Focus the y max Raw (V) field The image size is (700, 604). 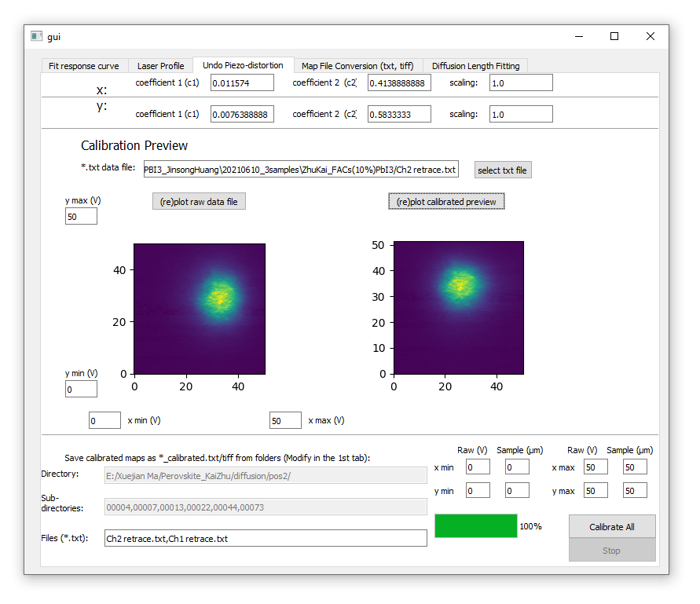[x=596, y=491]
